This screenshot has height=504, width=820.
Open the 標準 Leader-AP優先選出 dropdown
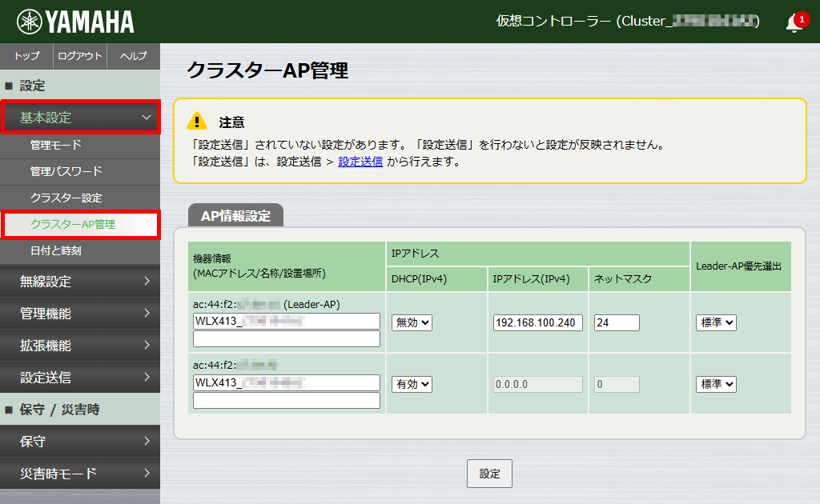[715, 322]
